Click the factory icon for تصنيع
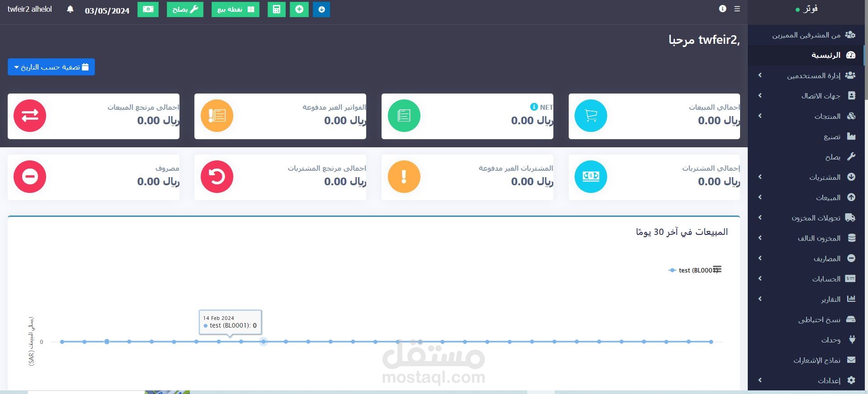This screenshot has height=394, width=868. coord(851,136)
